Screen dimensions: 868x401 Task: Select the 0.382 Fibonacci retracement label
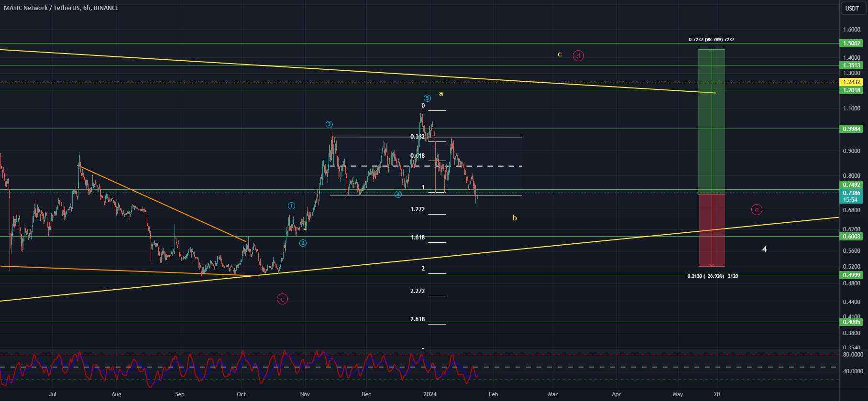(x=418, y=137)
